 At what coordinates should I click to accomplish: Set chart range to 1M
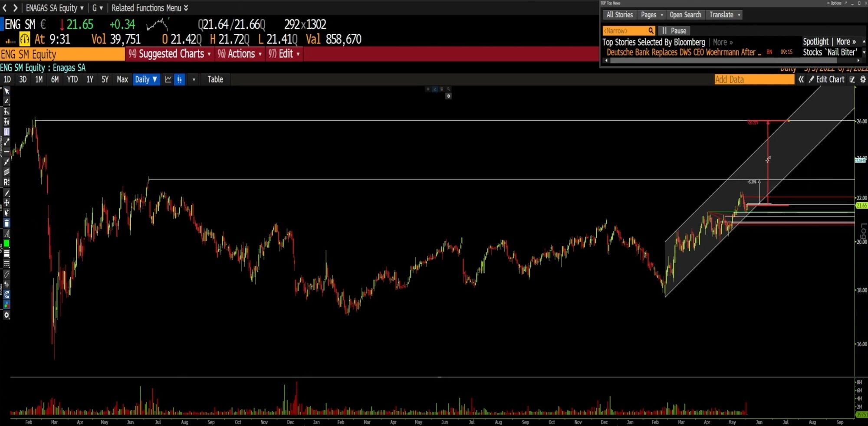(39, 79)
